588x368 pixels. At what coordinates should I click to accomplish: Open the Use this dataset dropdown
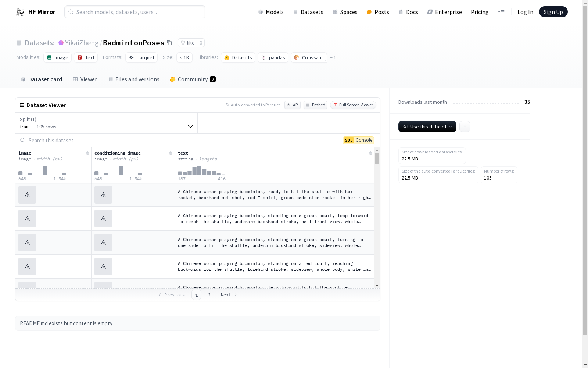pos(427,127)
